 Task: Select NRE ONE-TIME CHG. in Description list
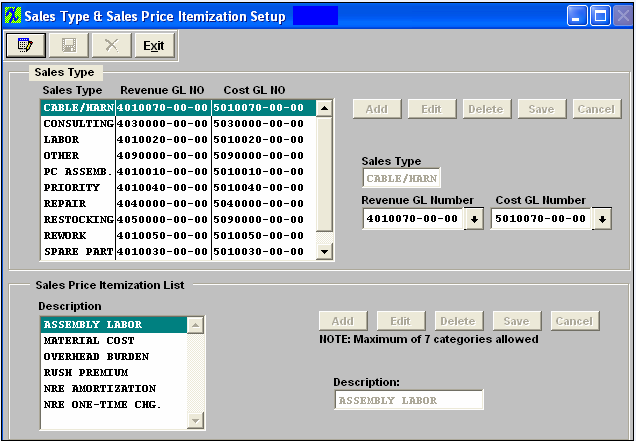(x=114, y=405)
